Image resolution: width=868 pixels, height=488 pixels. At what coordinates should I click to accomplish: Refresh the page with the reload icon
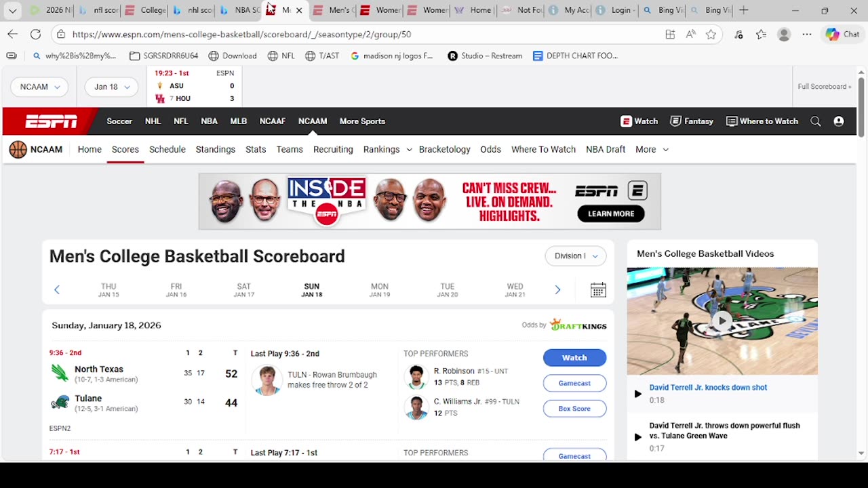pyautogui.click(x=35, y=34)
